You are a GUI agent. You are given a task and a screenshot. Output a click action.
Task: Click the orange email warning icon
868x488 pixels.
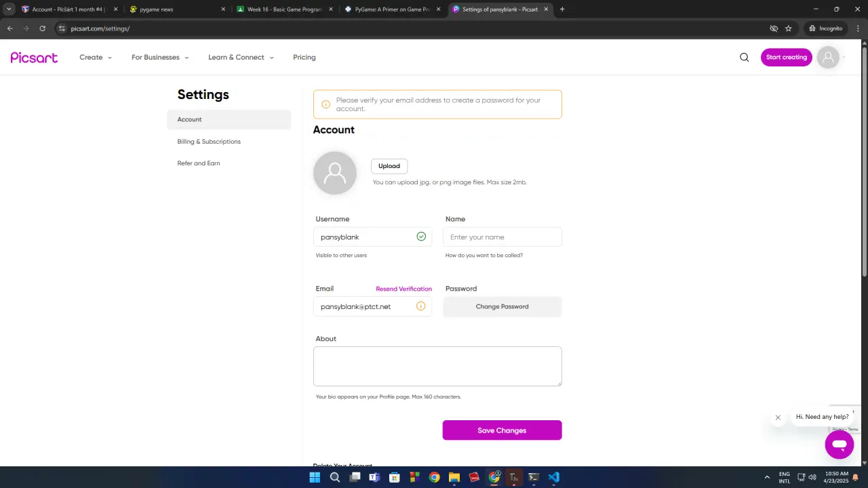[x=420, y=306]
